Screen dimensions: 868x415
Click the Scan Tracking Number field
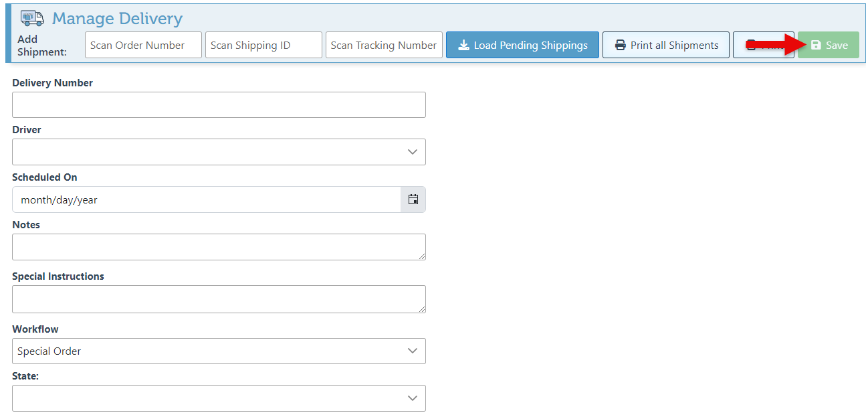384,46
